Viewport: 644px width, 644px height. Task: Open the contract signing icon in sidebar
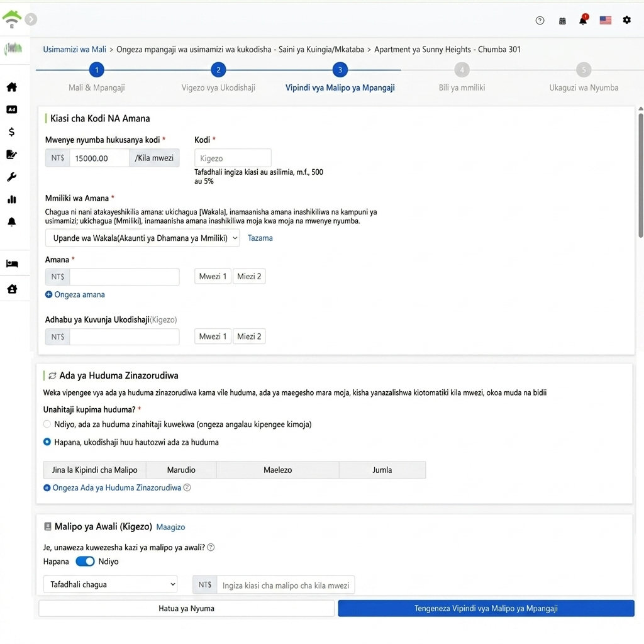(12, 155)
